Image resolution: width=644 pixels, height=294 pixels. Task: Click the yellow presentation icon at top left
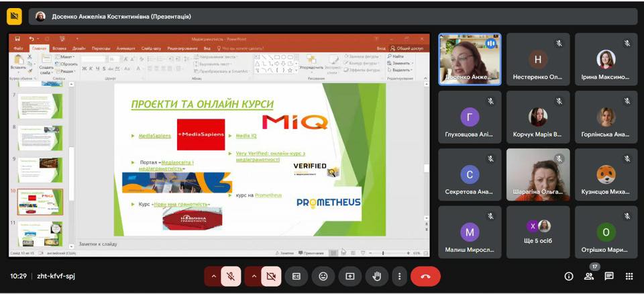pyautogui.click(x=14, y=17)
